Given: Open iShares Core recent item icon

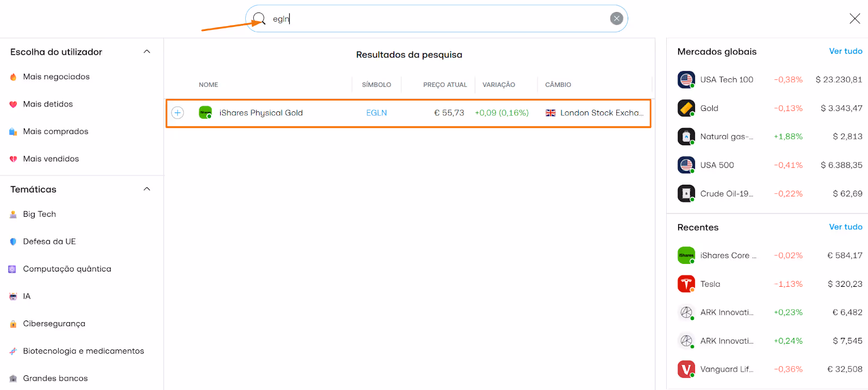Looking at the screenshot, I should pos(686,255).
